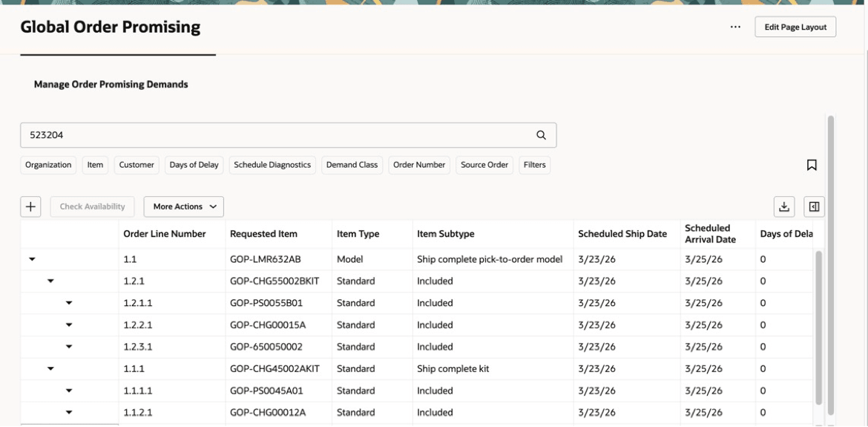
Task: Click the page vertical scrollbar
Action: point(830,266)
